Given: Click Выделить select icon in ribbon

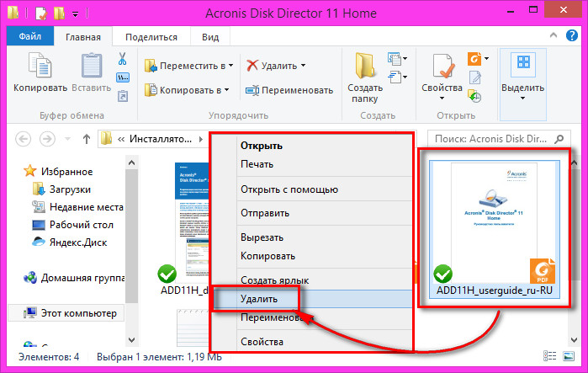Looking at the screenshot, I should point(522,63).
